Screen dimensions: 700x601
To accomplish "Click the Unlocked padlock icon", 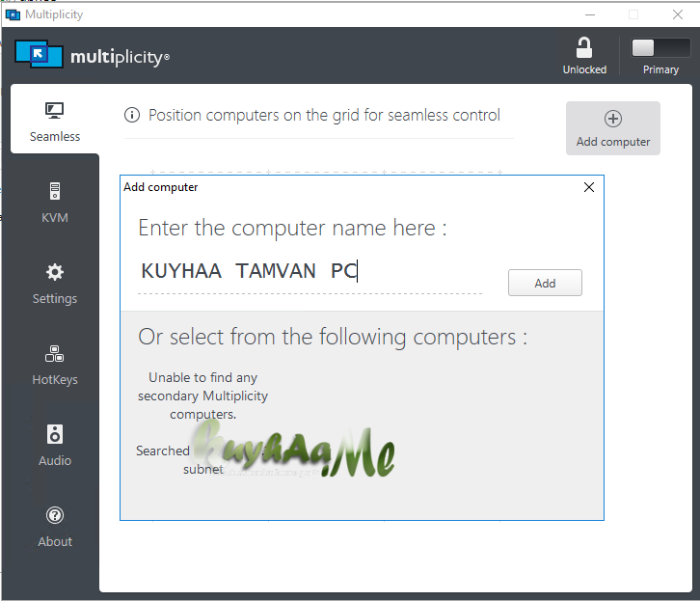I will pos(584,48).
